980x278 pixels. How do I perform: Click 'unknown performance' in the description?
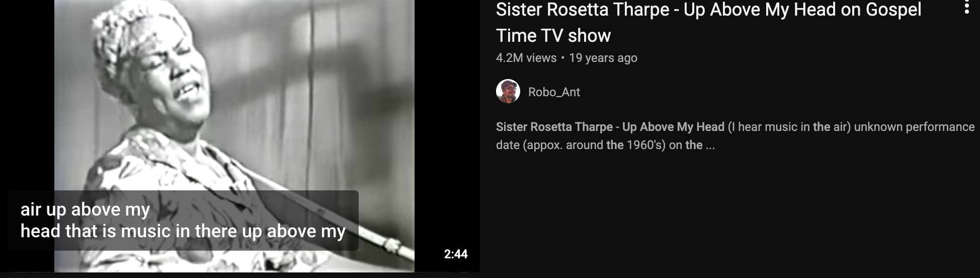915,127
